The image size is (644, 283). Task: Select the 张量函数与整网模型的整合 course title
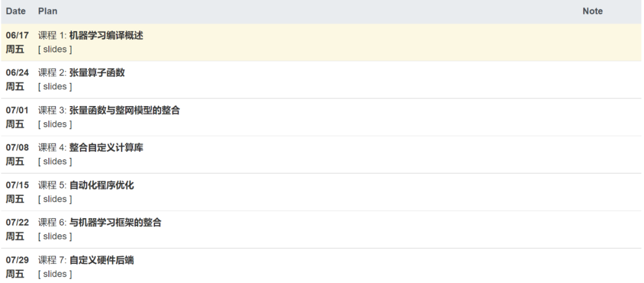pyautogui.click(x=125, y=111)
